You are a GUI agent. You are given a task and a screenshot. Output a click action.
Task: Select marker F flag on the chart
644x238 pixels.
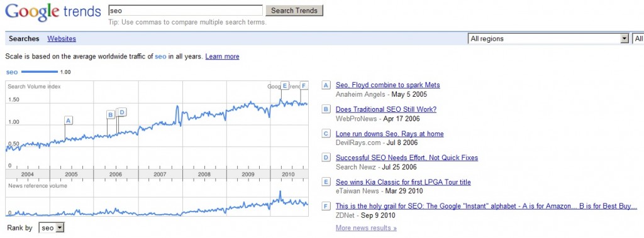point(304,86)
